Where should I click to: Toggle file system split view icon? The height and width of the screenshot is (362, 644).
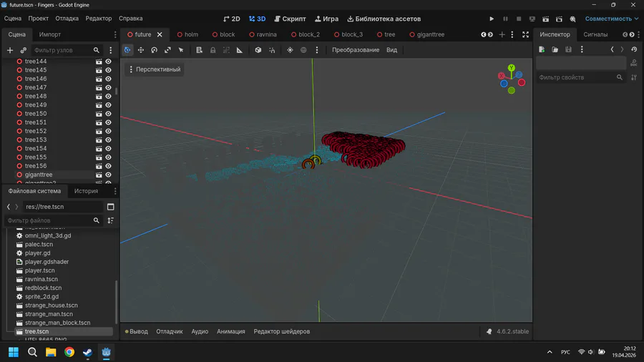[110, 207]
